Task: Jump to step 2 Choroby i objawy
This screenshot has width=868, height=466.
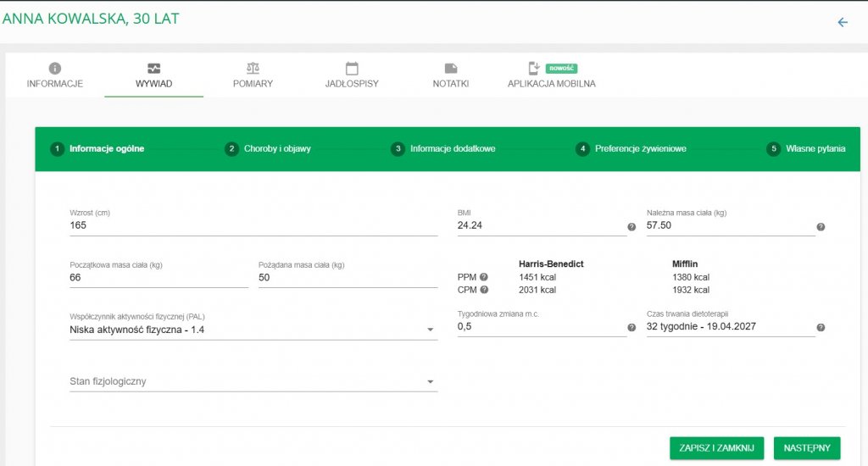Action: (x=268, y=149)
